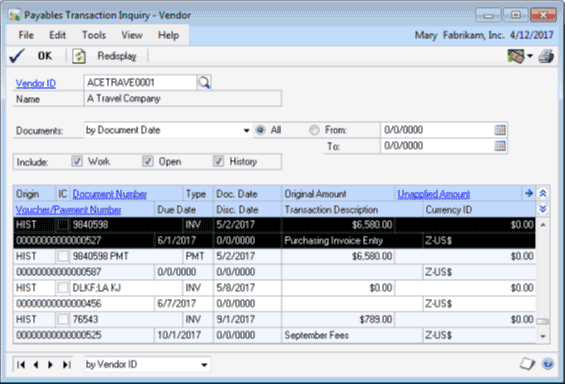Open the note icon at the bottom right
Image resolution: width=565 pixels, height=384 pixels.
(x=528, y=363)
